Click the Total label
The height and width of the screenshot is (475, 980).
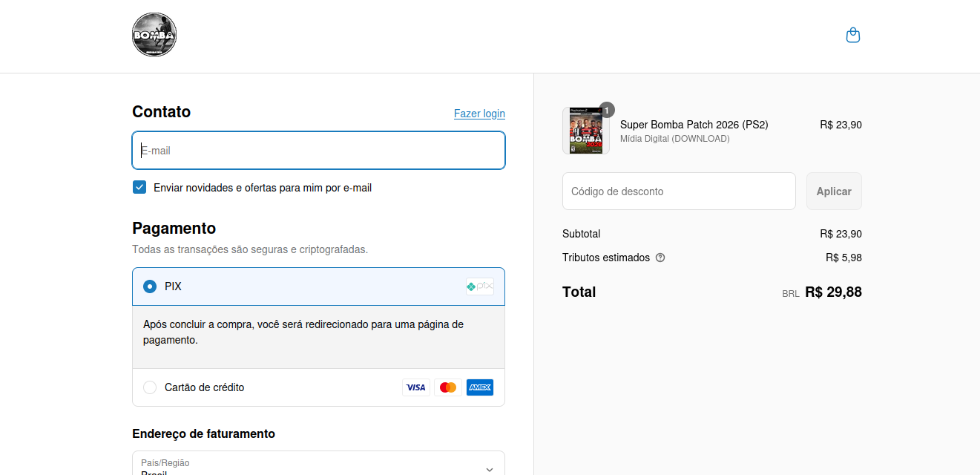[x=579, y=292]
